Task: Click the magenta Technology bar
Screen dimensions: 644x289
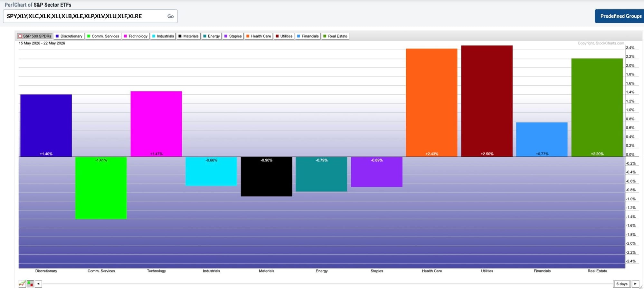Action: (156, 124)
